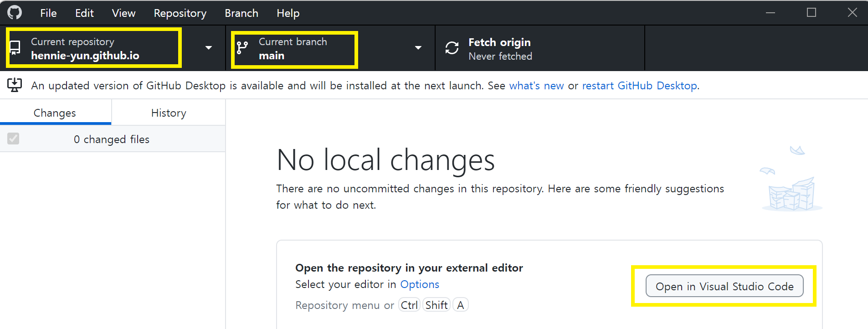868x329 pixels.
Task: Open the Branch menu
Action: tap(241, 13)
